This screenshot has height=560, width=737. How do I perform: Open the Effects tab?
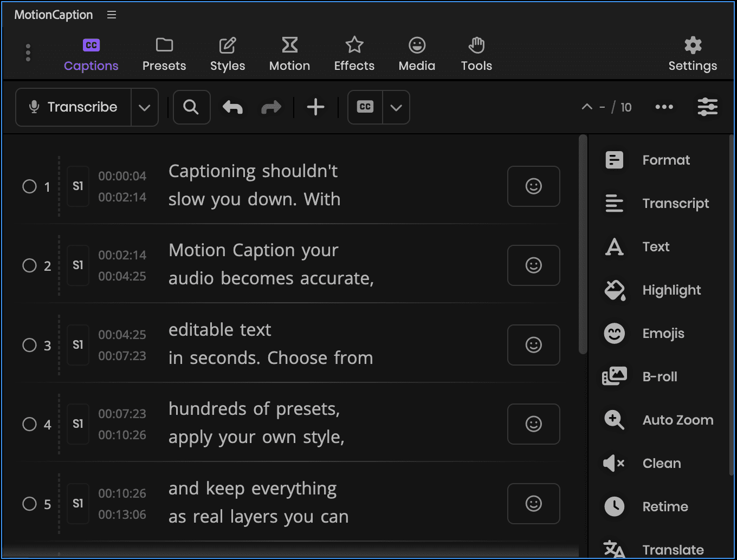(x=354, y=55)
